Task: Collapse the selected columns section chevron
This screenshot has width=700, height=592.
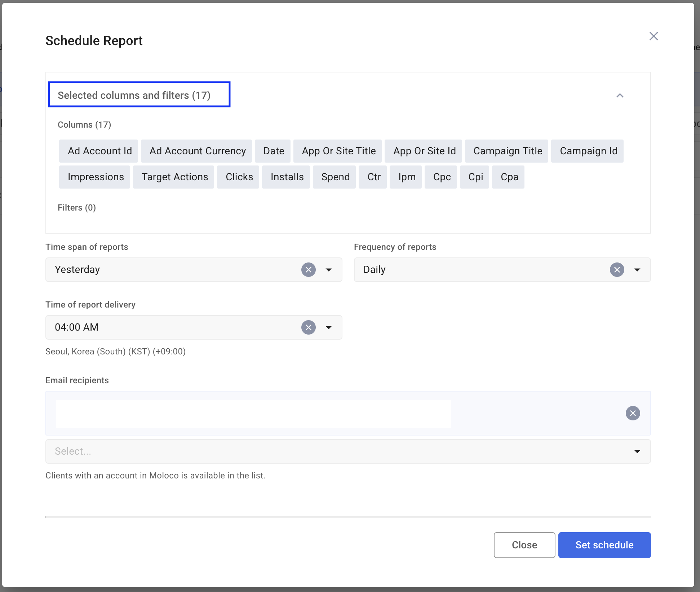Action: [620, 96]
